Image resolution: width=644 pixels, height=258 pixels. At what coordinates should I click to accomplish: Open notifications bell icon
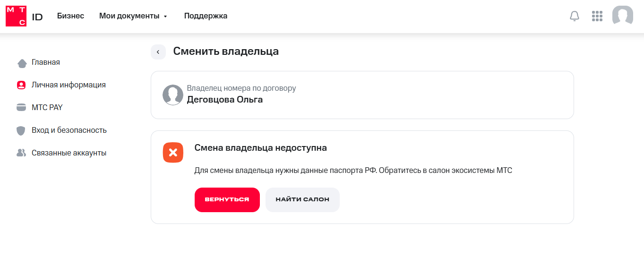(575, 16)
